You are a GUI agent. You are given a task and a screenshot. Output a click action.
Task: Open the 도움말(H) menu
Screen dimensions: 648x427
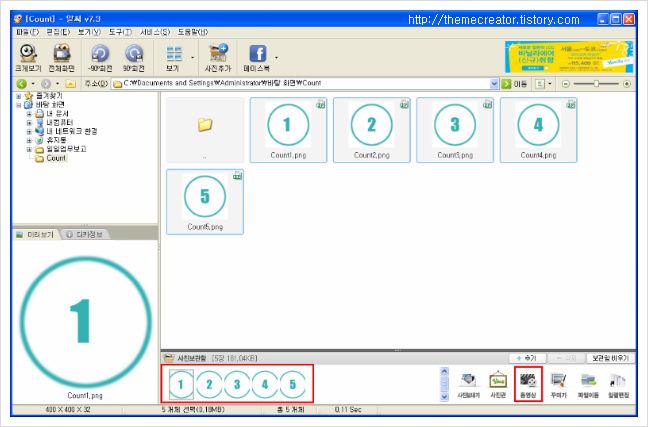(x=193, y=32)
